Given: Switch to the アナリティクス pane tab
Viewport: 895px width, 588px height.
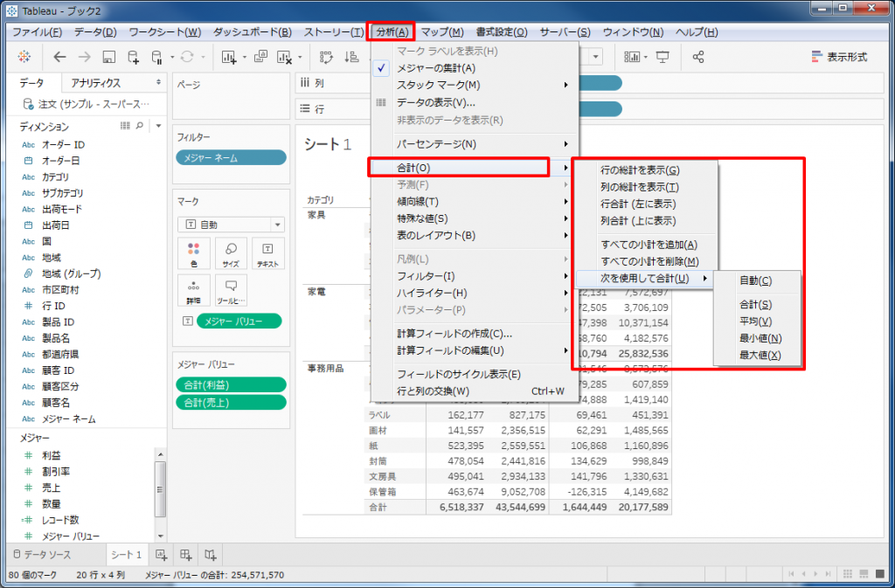Looking at the screenshot, I should tap(96, 83).
